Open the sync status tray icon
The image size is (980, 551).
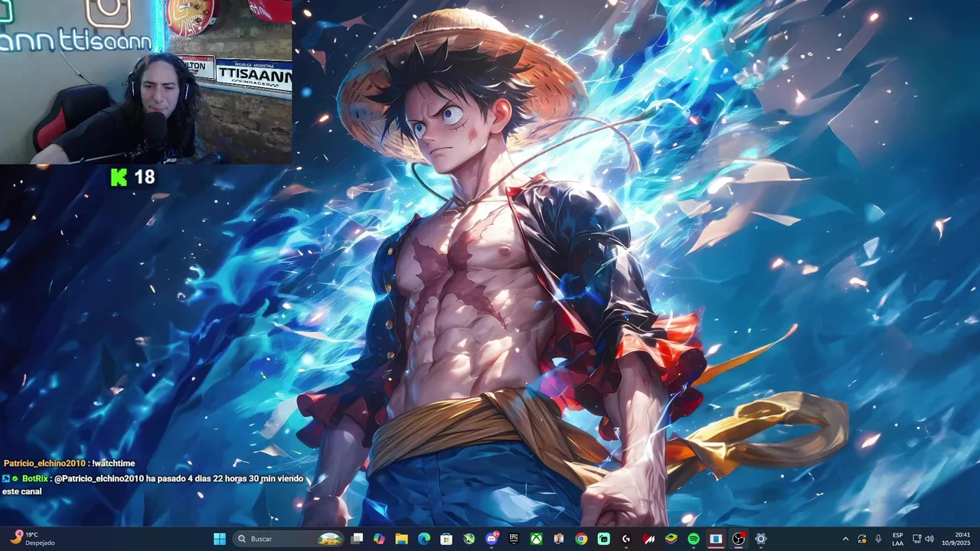[x=862, y=539]
